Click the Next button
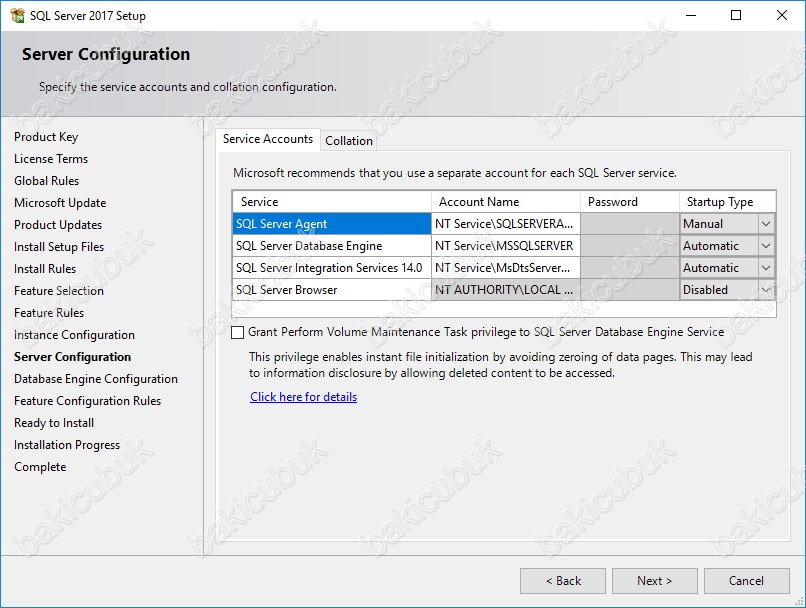The height and width of the screenshot is (608, 806). point(654,581)
